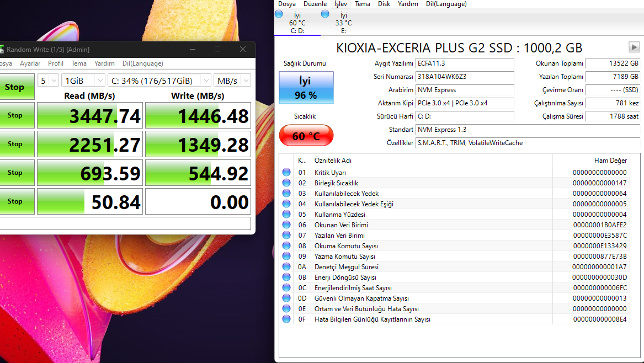Open Disk menu in CrystalDiskInfo
Viewport: 644px width, 363px height.
384,4
